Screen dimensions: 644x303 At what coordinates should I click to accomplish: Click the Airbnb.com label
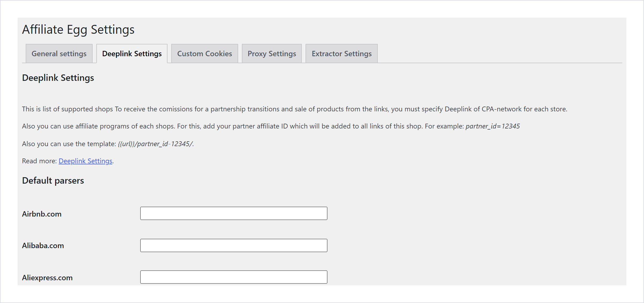point(42,214)
